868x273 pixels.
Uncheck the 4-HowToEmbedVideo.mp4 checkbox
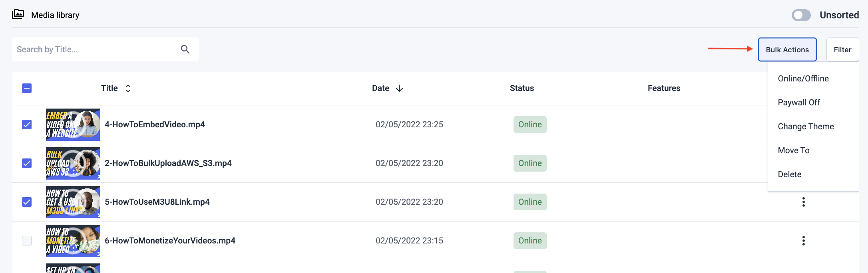[x=27, y=125]
